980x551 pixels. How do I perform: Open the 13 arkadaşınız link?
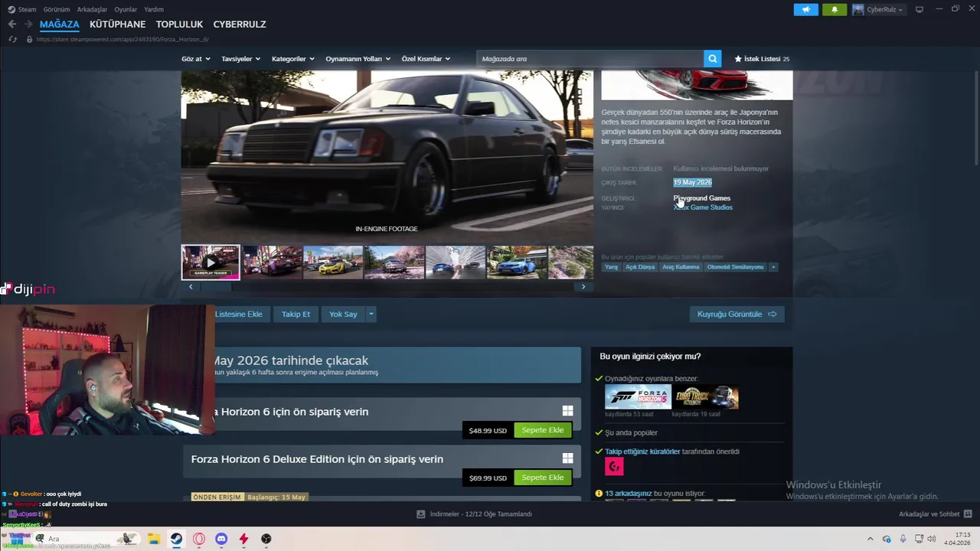(628, 494)
